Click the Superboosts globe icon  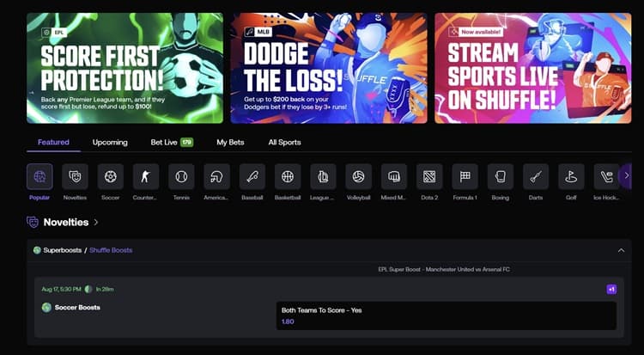point(37,250)
